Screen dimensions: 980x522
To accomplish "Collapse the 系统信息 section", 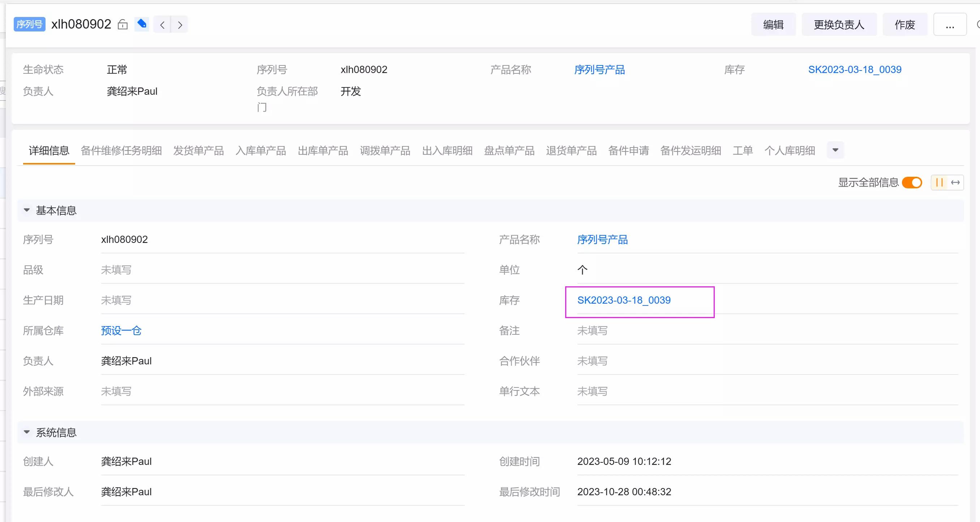I will [26, 432].
